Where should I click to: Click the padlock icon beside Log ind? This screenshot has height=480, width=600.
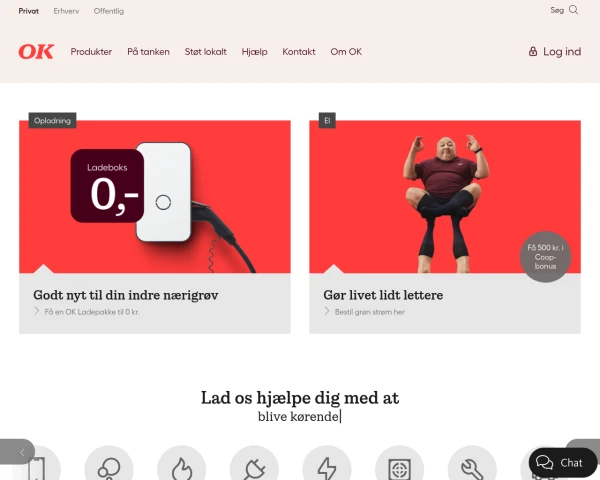click(x=533, y=51)
